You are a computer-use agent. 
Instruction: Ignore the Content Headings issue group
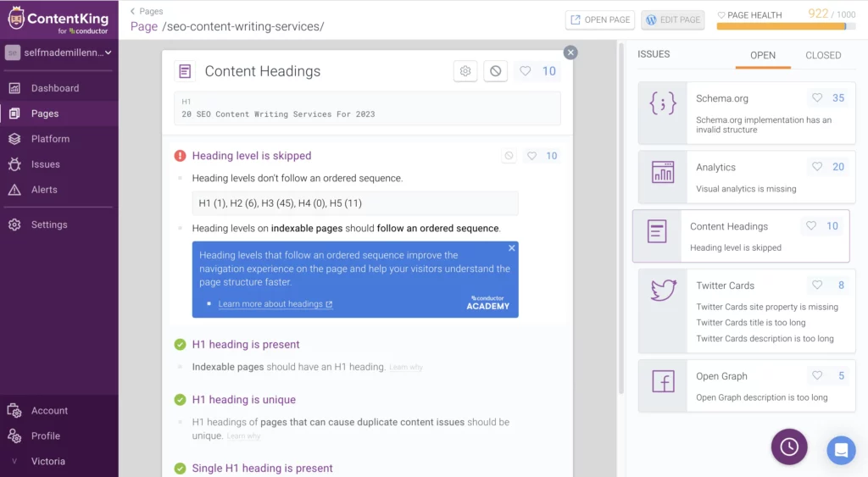pos(496,71)
